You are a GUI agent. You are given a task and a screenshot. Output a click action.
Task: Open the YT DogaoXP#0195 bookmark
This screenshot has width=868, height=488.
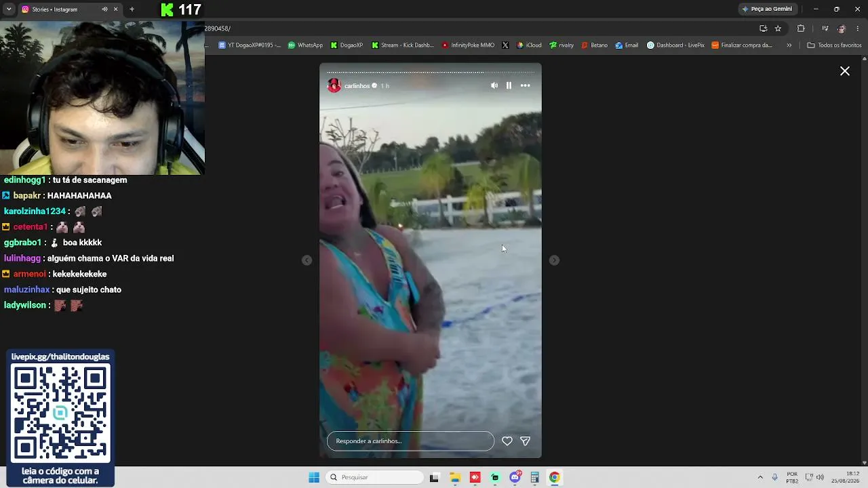(x=250, y=45)
